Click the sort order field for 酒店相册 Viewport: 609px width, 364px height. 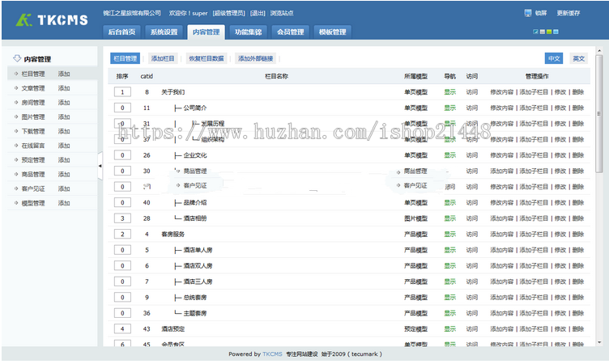tap(122, 218)
